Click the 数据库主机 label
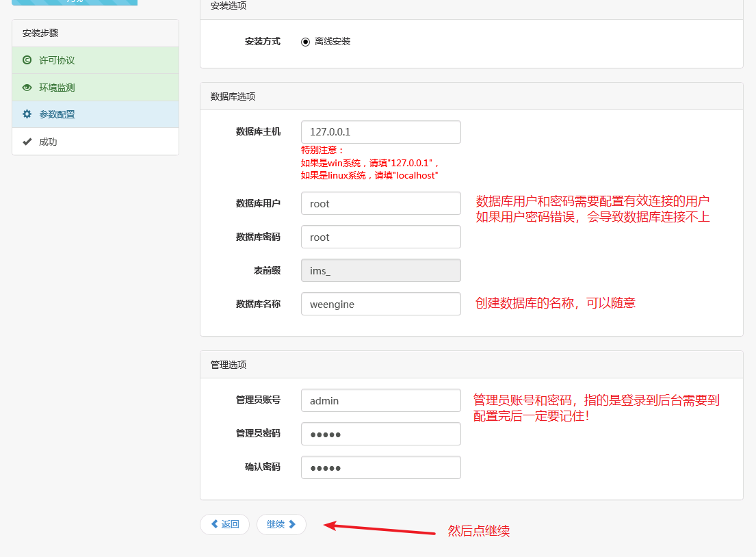756x557 pixels. (258, 131)
